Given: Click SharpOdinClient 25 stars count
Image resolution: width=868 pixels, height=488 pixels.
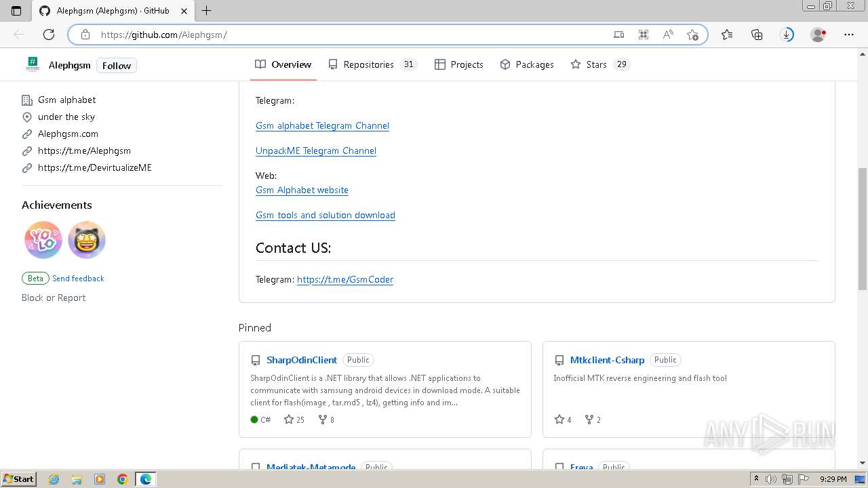Looking at the screenshot, I should [x=294, y=420].
